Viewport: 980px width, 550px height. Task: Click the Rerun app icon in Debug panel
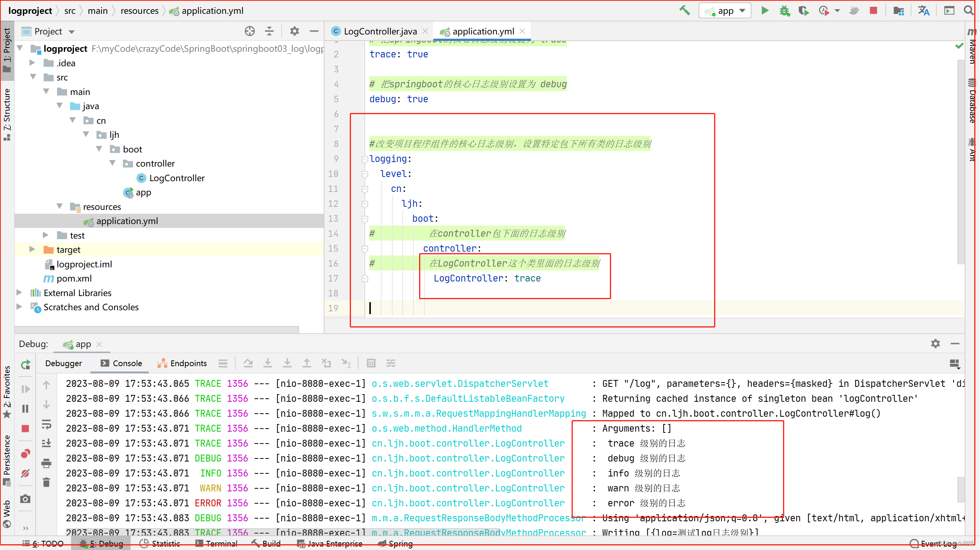pyautogui.click(x=26, y=365)
